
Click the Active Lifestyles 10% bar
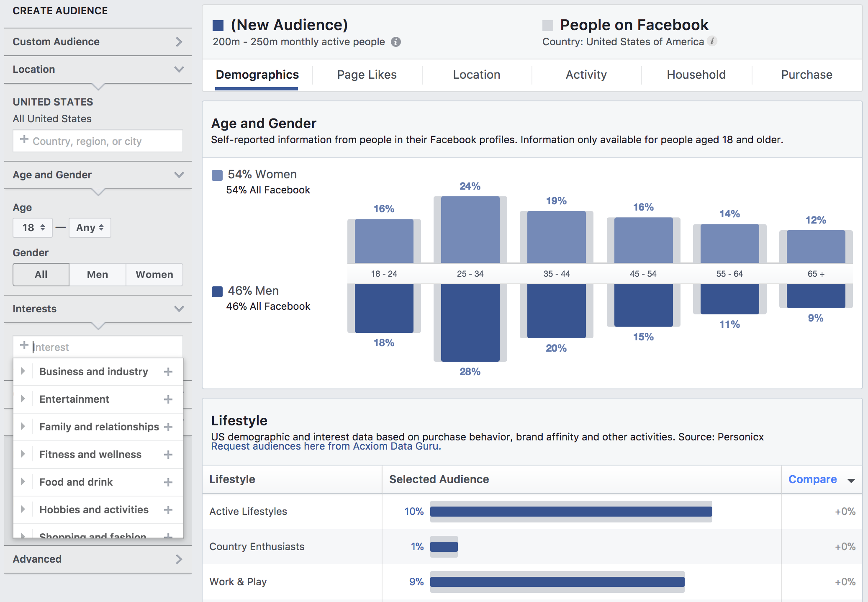(571, 512)
